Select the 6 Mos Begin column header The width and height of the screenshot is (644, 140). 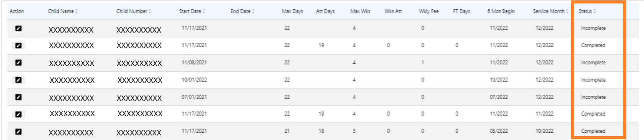(x=501, y=11)
